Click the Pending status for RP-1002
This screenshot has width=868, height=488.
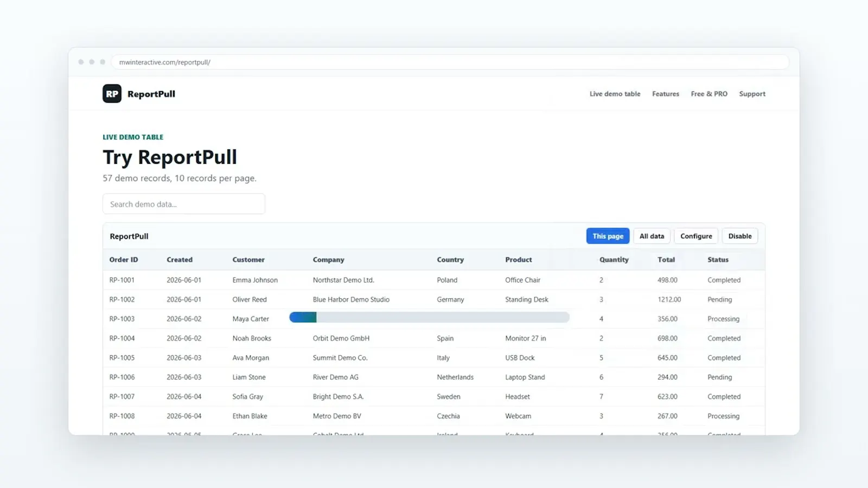pyautogui.click(x=719, y=299)
